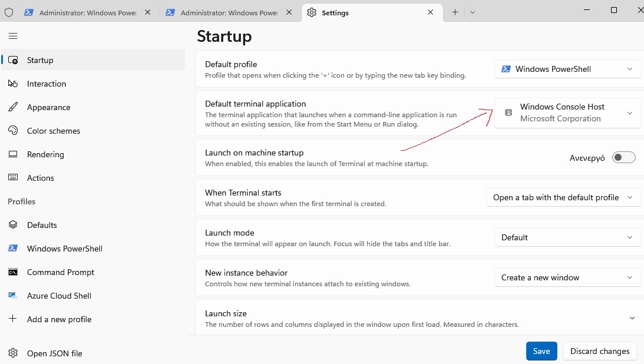Click the Interaction cursor icon
The height and width of the screenshot is (364, 644).
[13, 84]
